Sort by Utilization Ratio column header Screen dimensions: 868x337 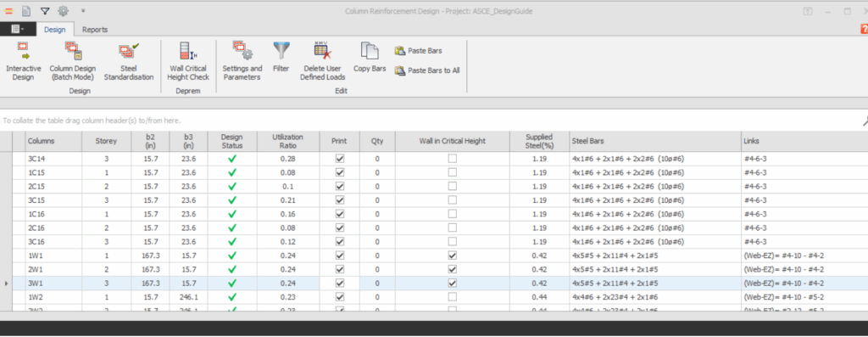[288, 142]
